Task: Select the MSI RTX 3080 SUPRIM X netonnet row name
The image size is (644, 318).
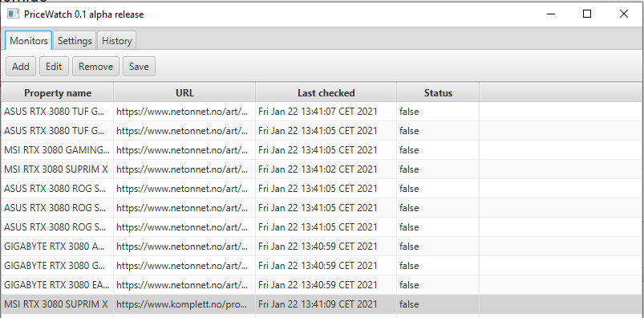Action: tap(57, 169)
